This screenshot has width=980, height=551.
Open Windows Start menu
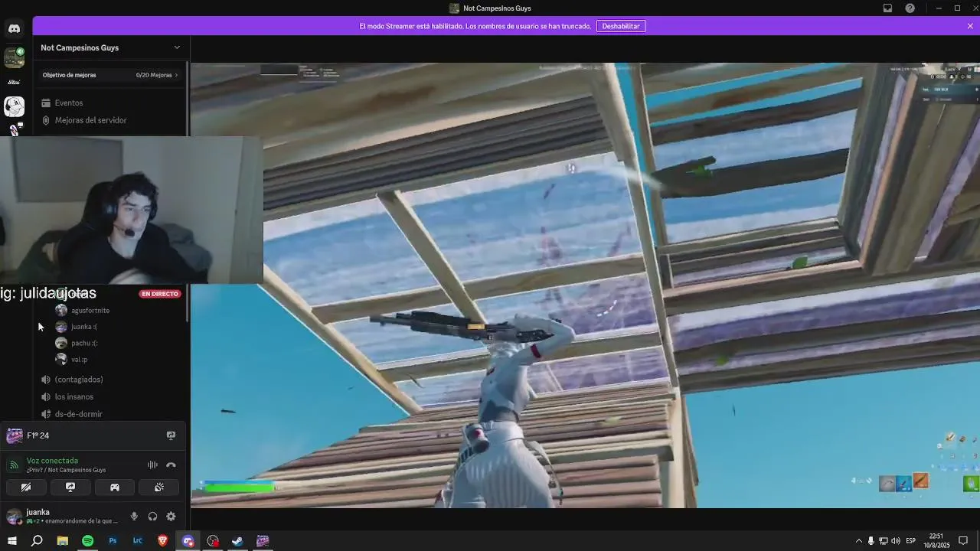(11, 541)
